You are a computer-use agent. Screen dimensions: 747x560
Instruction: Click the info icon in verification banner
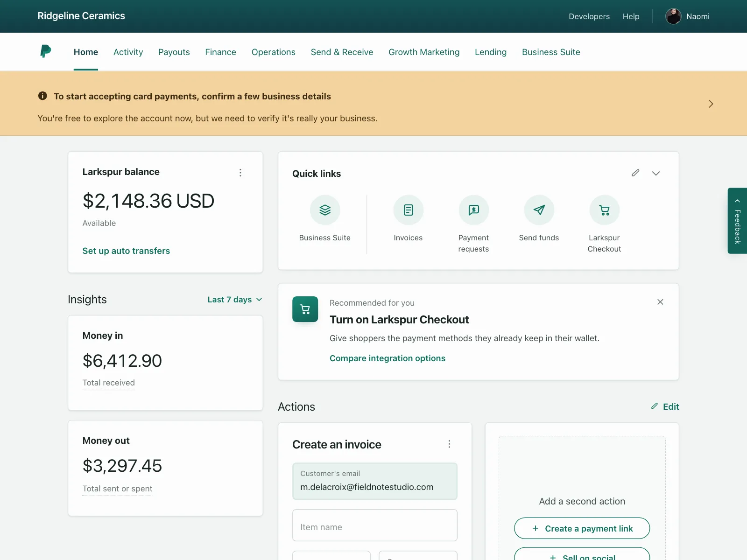pyautogui.click(x=42, y=96)
